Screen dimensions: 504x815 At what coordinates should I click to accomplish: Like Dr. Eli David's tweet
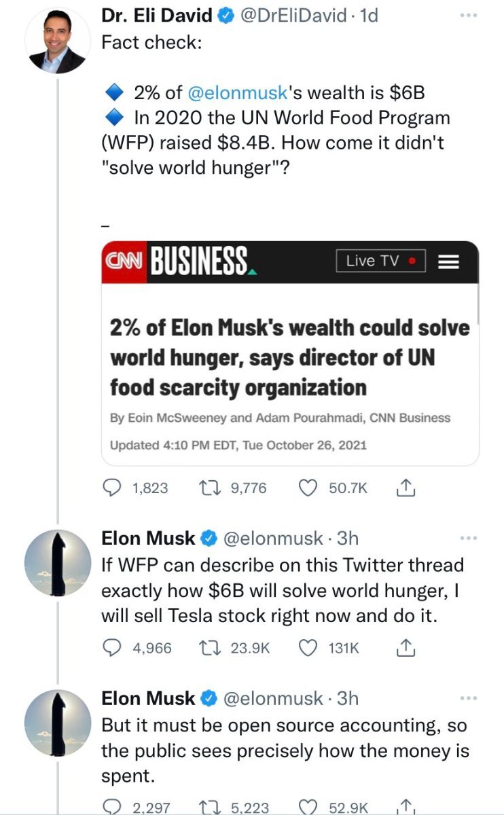(x=308, y=488)
